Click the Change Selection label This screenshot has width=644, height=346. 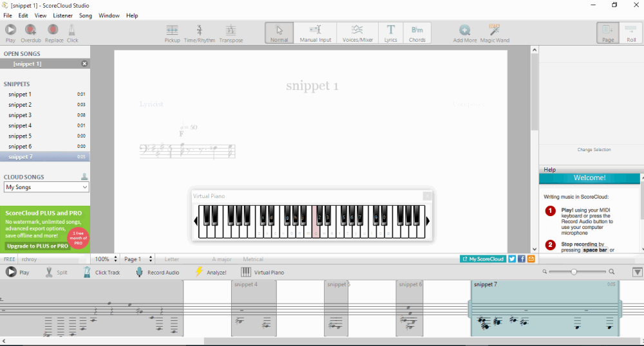coord(594,150)
